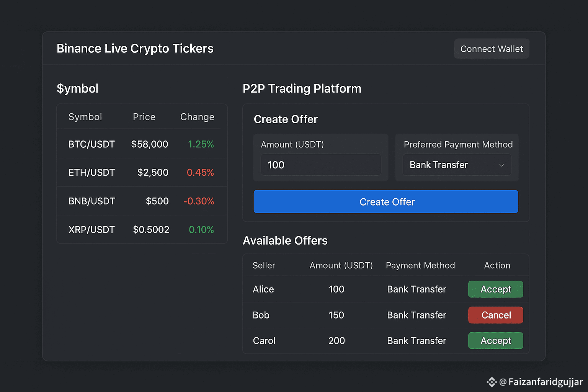Click the $2,500 price value
The height and width of the screenshot is (392, 588).
click(x=153, y=173)
